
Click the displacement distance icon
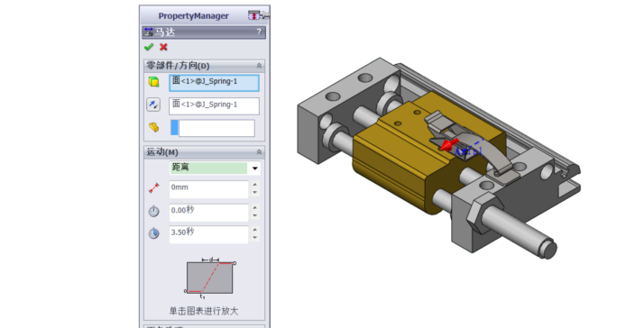tap(153, 188)
